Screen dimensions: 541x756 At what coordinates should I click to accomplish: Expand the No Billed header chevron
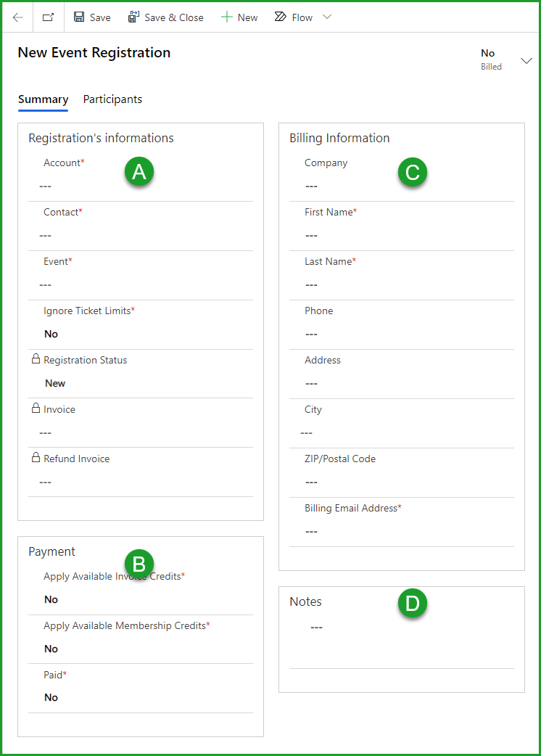tap(526, 61)
